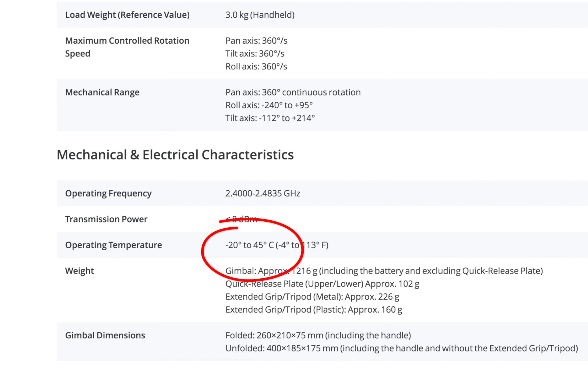The image size is (588, 372).
Task: Click the Tilt axis -112° to +214° line
Action: (x=270, y=118)
